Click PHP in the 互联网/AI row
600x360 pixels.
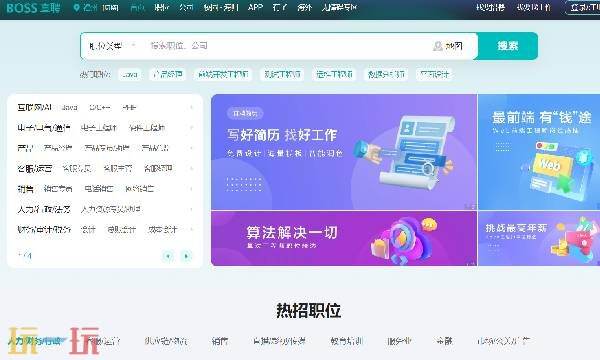129,108
